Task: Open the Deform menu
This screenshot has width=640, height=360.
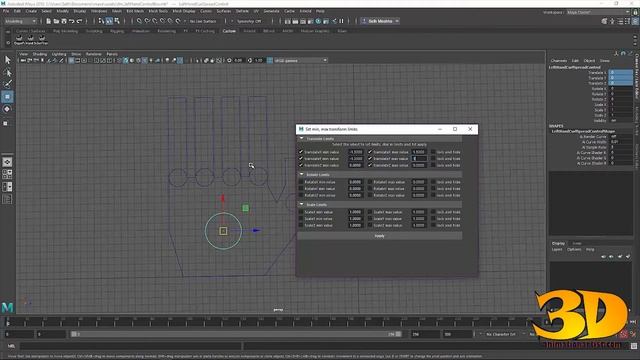Action: [242, 11]
